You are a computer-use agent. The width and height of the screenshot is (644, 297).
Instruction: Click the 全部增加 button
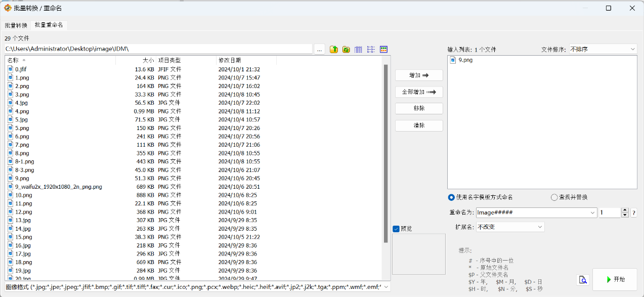pyautogui.click(x=418, y=92)
